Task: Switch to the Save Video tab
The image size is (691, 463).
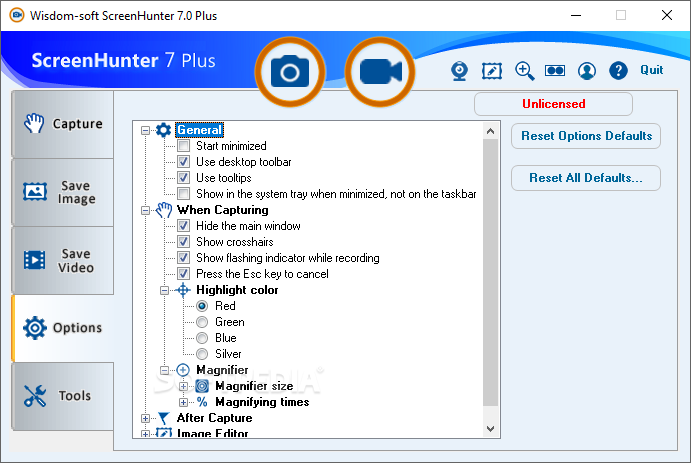Action: click(63, 260)
